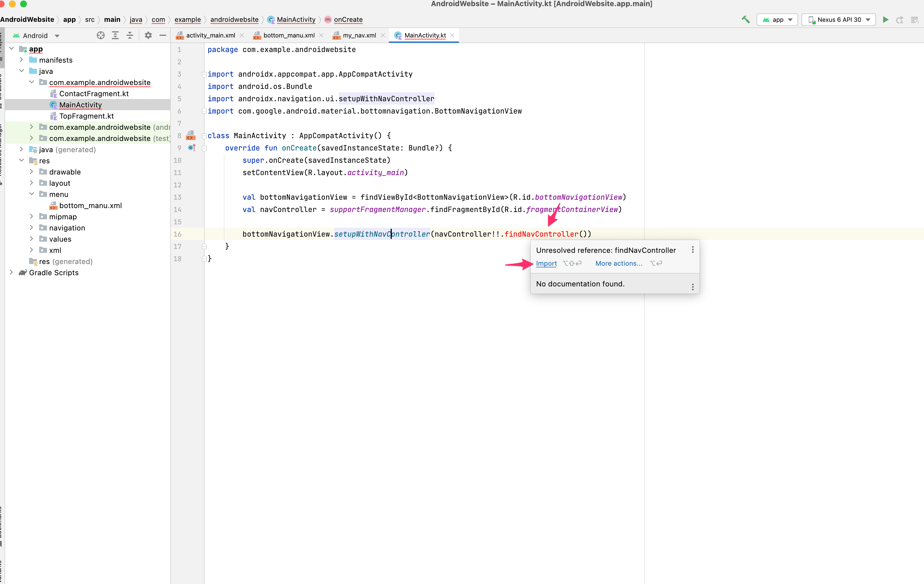Click the toolbar list icon right of run controls

[915, 20]
